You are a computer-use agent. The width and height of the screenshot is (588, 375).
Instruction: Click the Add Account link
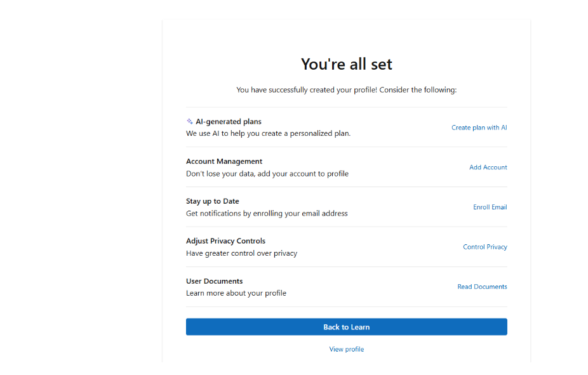click(x=488, y=168)
